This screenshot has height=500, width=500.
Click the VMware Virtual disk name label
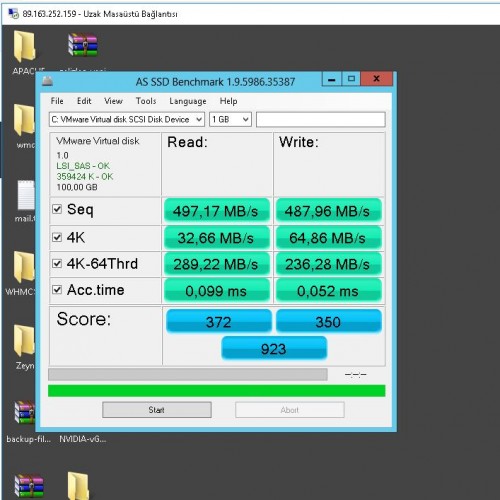[98, 141]
